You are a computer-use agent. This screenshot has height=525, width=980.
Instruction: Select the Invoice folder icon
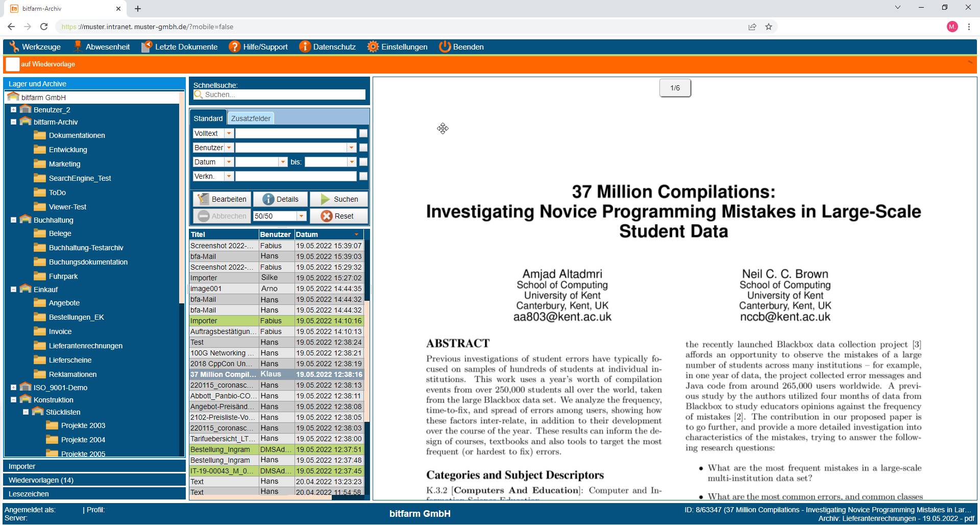40,331
